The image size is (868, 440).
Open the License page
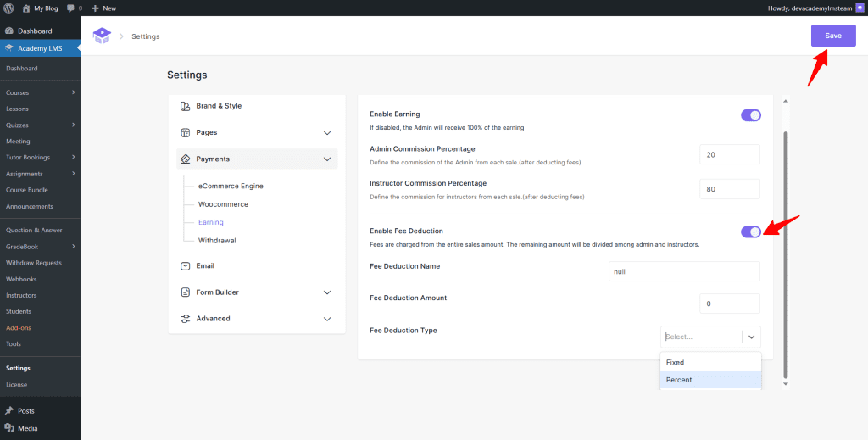coord(17,385)
